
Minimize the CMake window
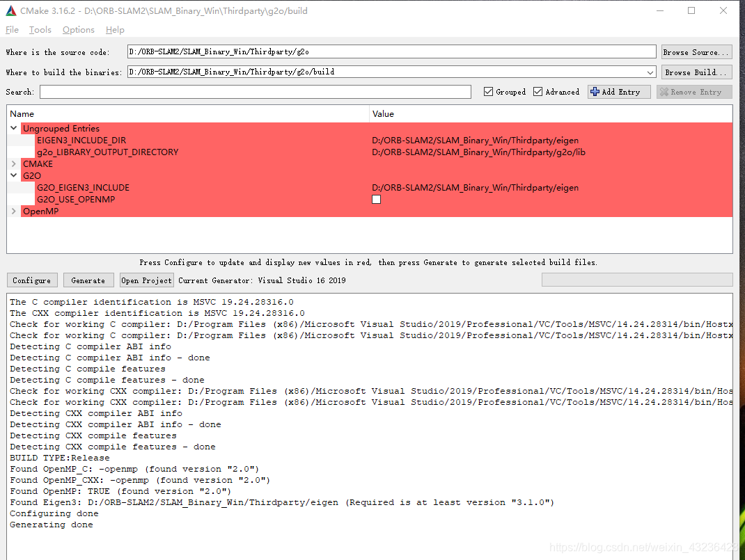(660, 10)
